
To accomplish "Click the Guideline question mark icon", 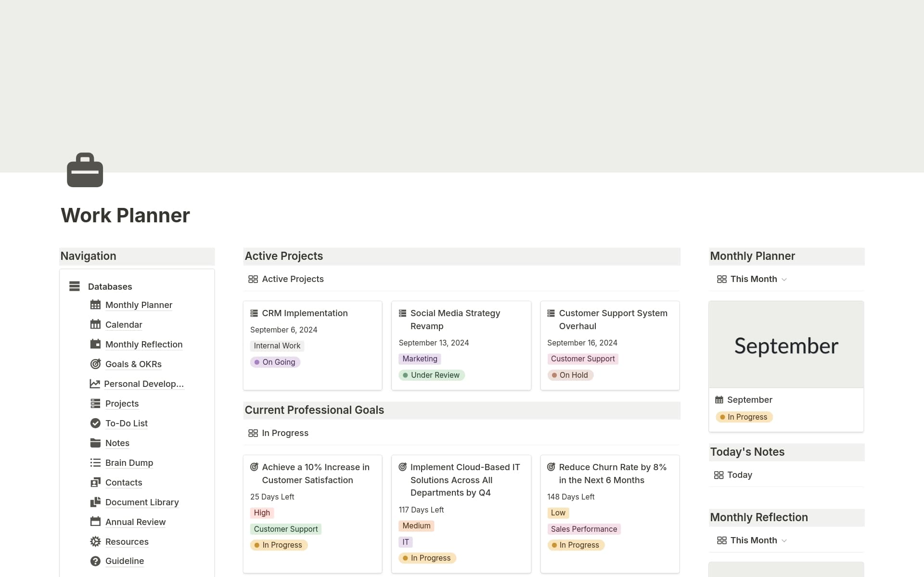I will 95,561.
